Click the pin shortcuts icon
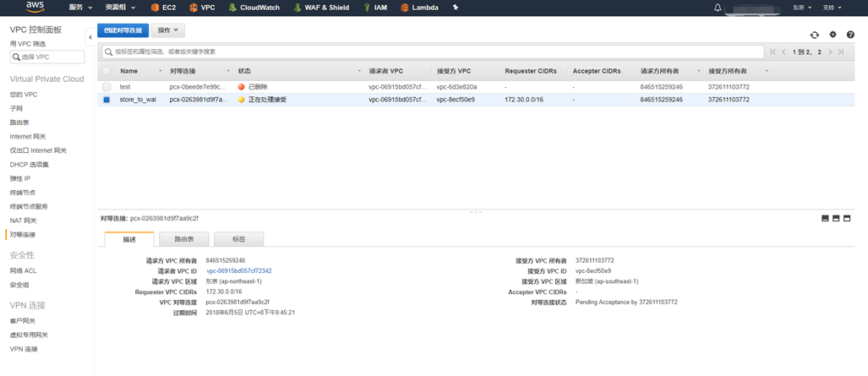 point(456,8)
